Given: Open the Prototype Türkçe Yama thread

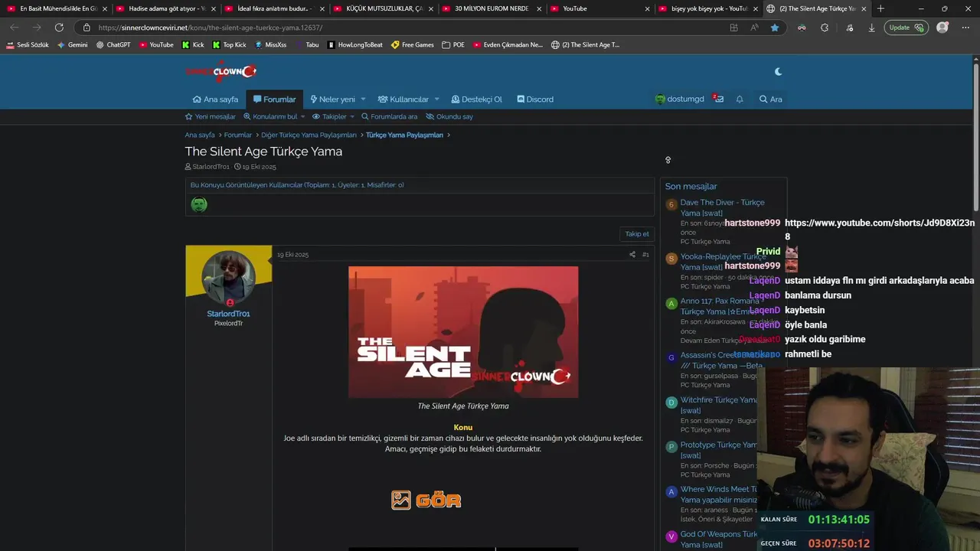Looking at the screenshot, I should [x=718, y=450].
